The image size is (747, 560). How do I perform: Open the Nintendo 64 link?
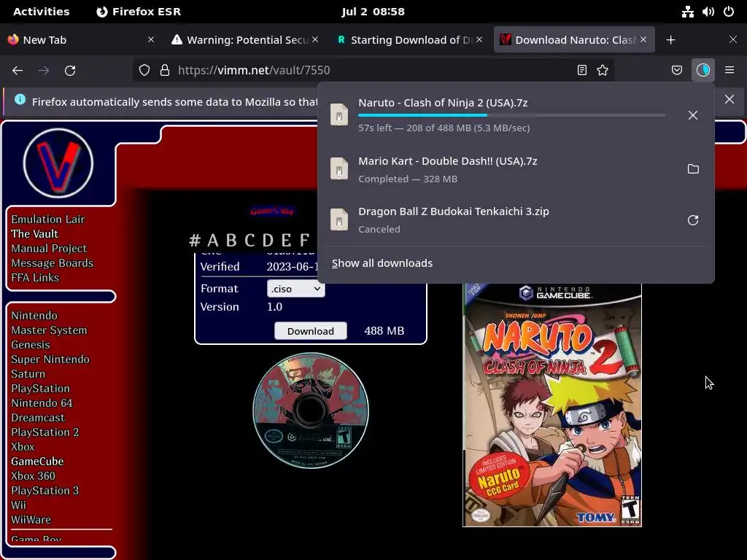click(42, 402)
